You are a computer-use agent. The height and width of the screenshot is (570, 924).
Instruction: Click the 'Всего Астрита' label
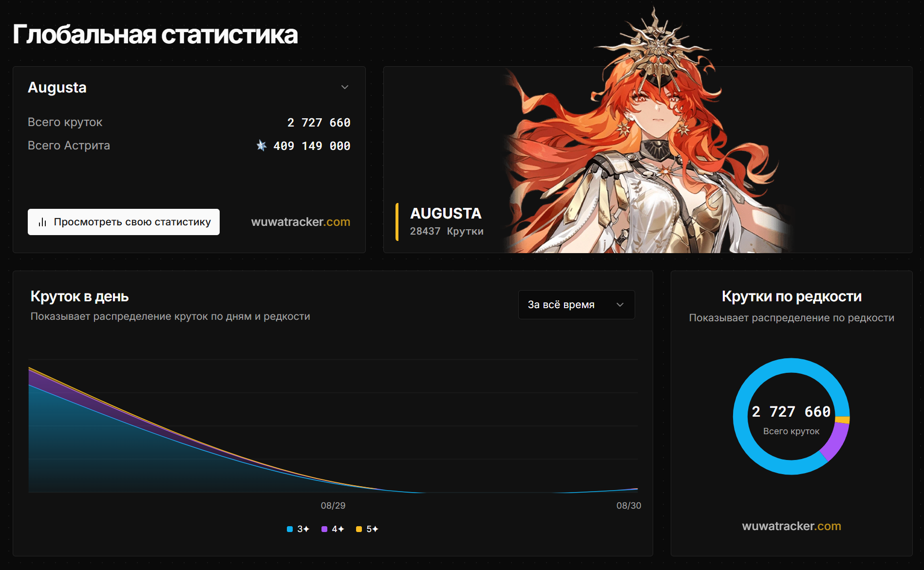[69, 146]
